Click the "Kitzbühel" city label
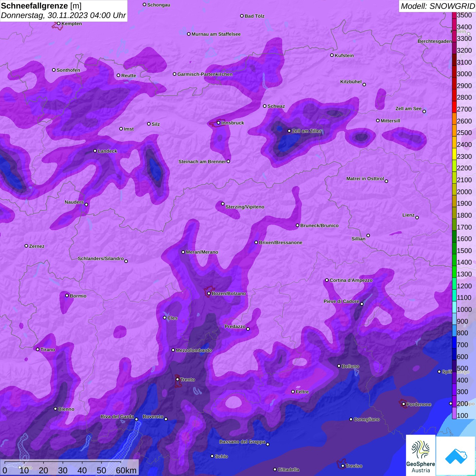The width and height of the screenshot is (476, 476). [x=351, y=82]
